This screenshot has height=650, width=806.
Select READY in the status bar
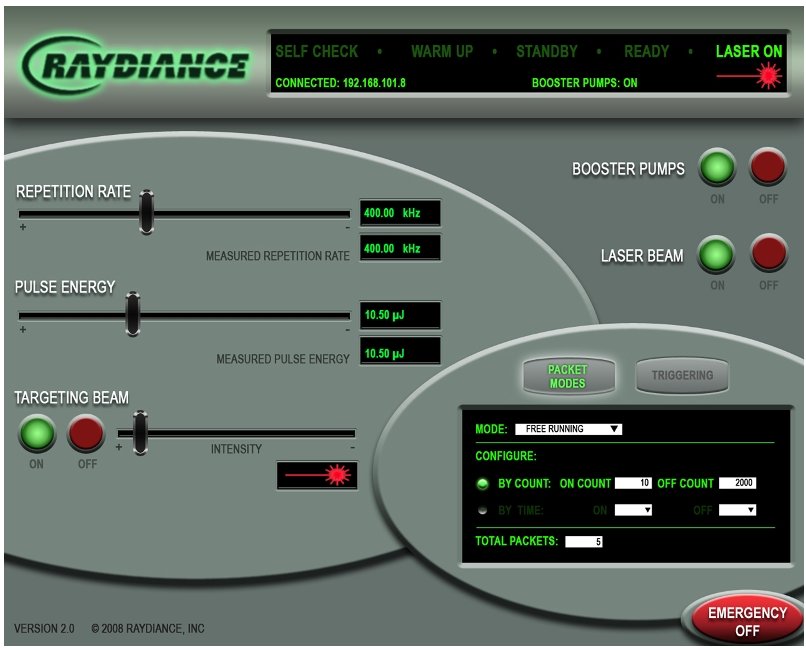coord(648,51)
